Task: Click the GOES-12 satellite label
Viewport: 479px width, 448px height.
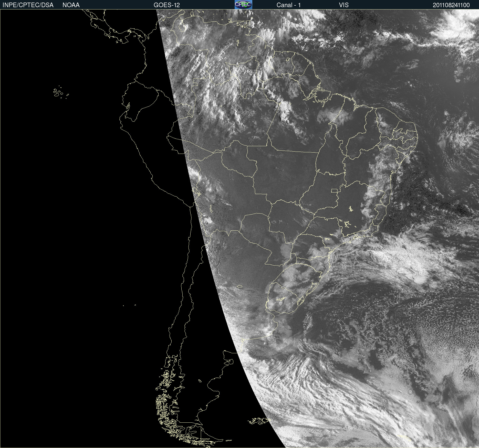Action: (x=167, y=5)
